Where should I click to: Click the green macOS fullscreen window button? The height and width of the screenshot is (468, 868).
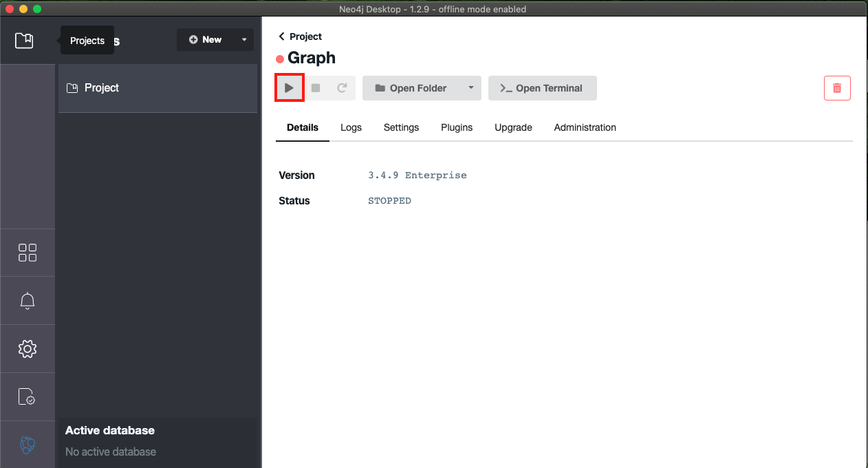(x=37, y=9)
